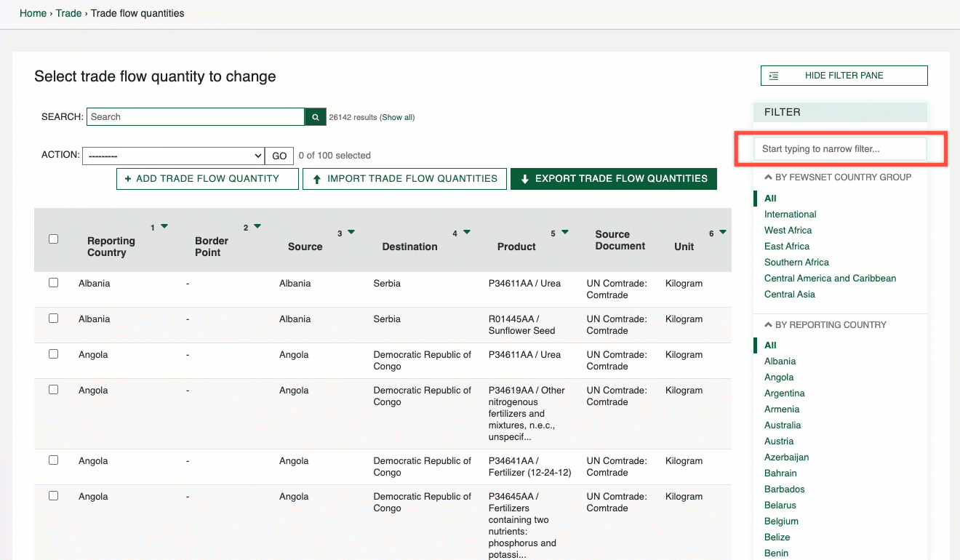960x560 pixels.
Task: Click sort arrow on Source column
Action: pos(351,233)
